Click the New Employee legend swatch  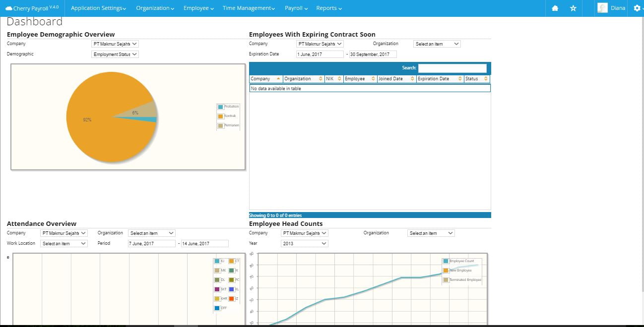pos(446,271)
